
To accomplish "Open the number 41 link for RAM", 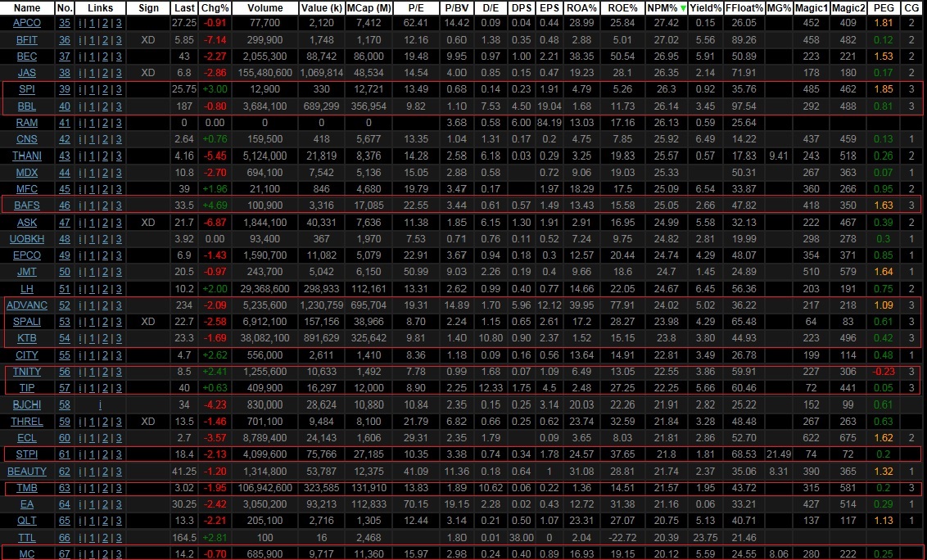I will coord(65,123).
